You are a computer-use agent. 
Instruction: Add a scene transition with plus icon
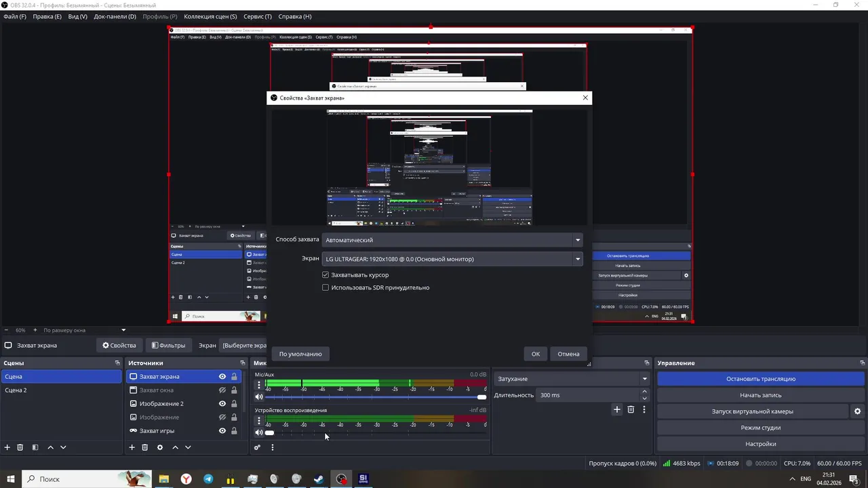pos(616,409)
